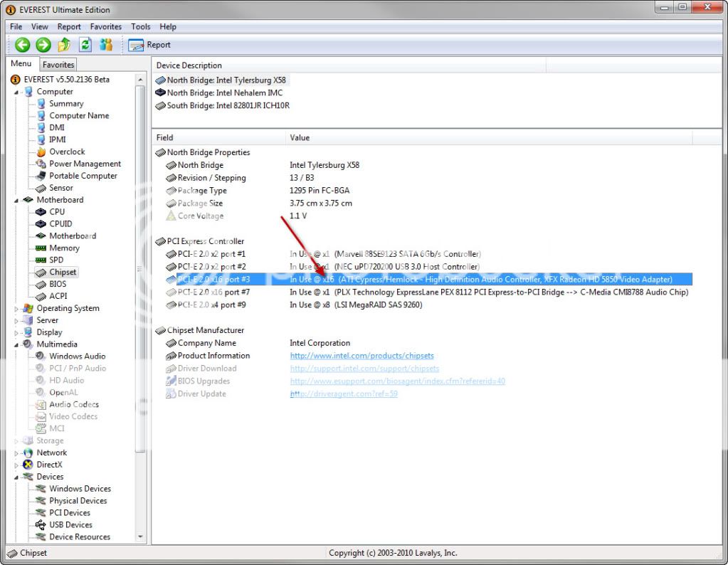Click the EVEREST v5.50.2136 Beta root icon

tap(16, 80)
